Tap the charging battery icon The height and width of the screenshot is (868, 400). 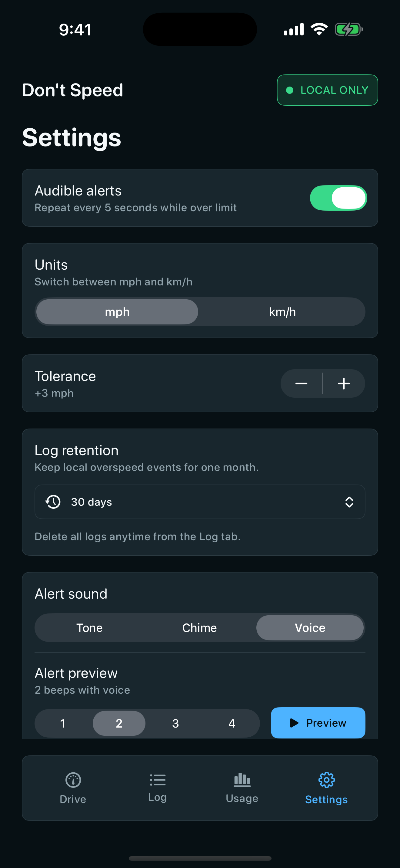tap(348, 29)
